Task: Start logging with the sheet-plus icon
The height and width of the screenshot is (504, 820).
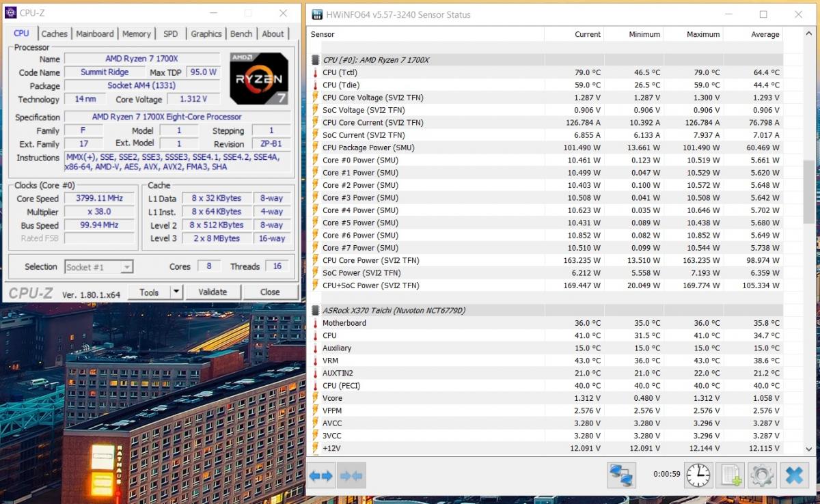Action: coord(732,475)
